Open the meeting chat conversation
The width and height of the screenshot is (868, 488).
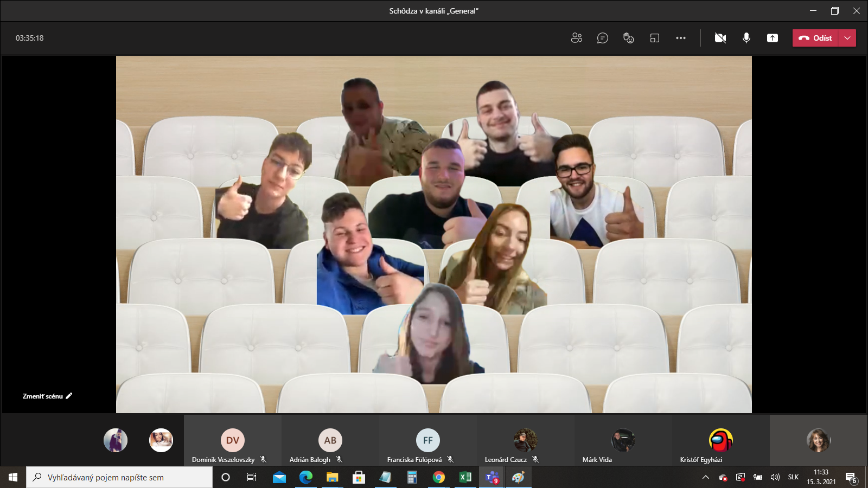(x=602, y=38)
